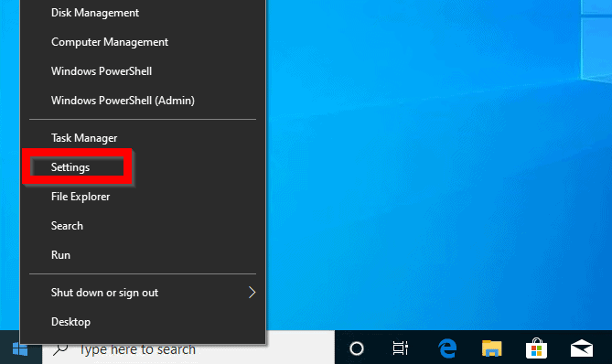Expand the Shut down or sign out submenu arrow
This screenshot has width=612, height=364.
coord(252,293)
